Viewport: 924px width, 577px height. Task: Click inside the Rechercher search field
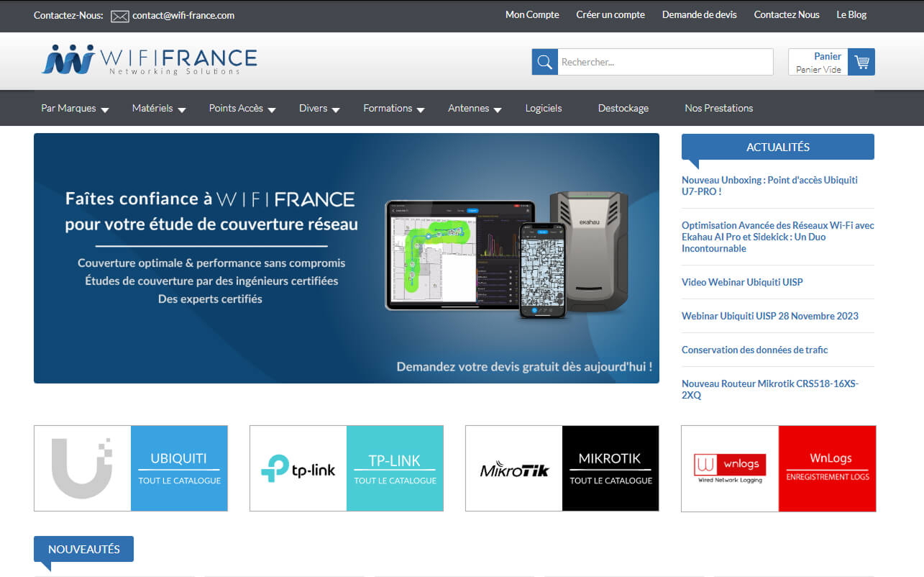662,62
